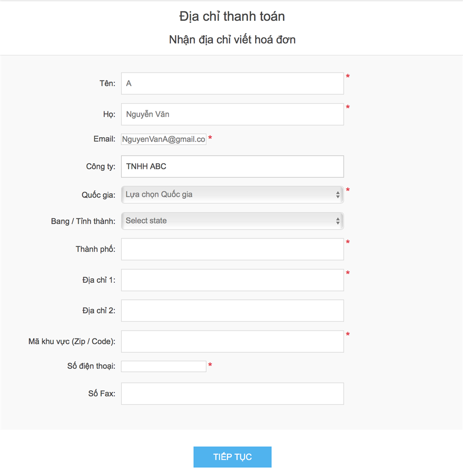Click the Nhận địa chỉ viết hoá đơn subheading
The height and width of the screenshot is (476, 463).
(232, 40)
